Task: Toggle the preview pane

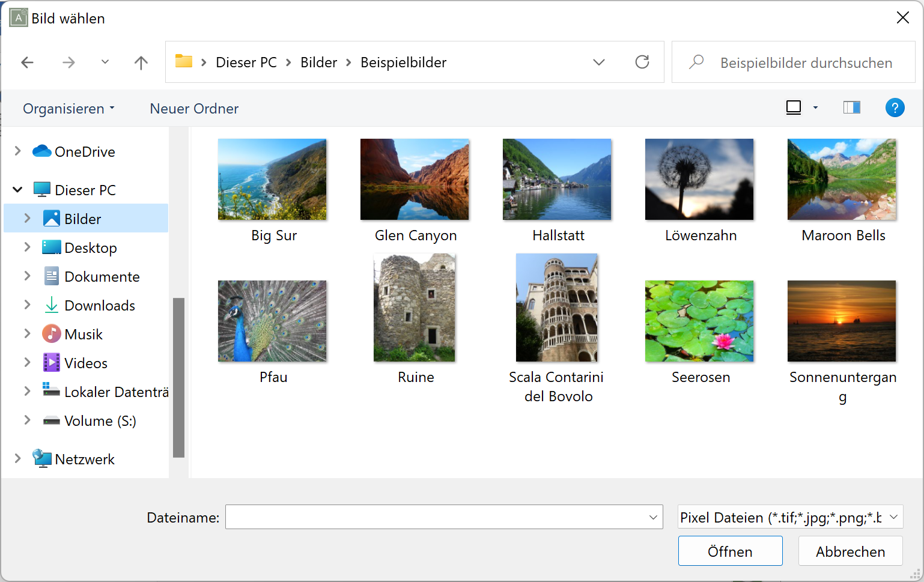Action: click(x=851, y=108)
